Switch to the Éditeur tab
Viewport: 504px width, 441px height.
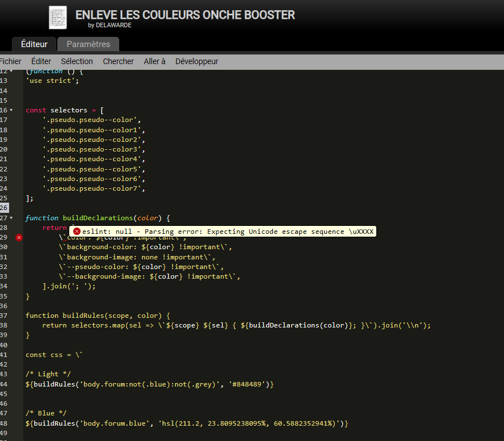pyautogui.click(x=34, y=44)
